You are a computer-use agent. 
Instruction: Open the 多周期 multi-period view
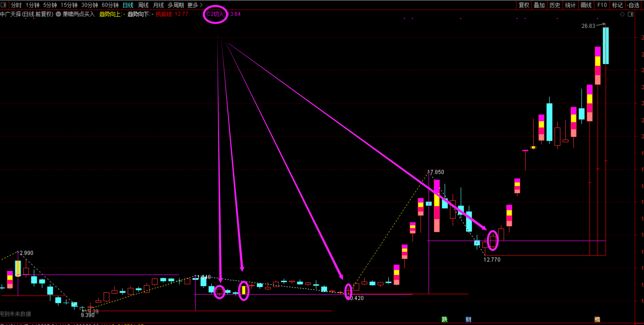pos(176,5)
